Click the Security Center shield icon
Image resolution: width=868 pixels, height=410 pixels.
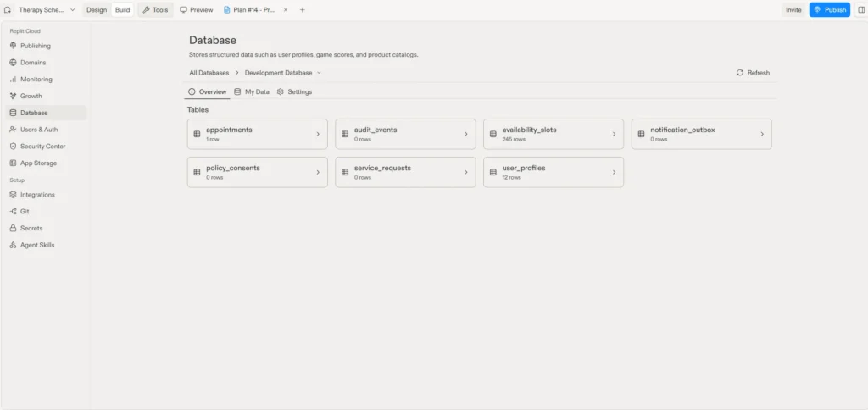(14, 146)
